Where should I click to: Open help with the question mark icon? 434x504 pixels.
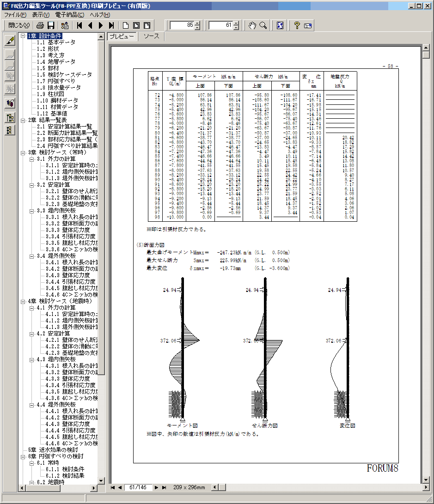pyautogui.click(x=297, y=25)
